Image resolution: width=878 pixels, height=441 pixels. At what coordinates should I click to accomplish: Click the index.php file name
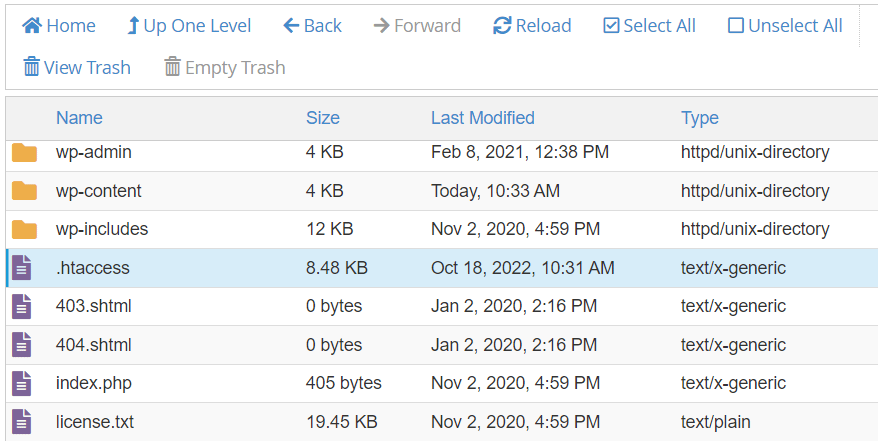(x=94, y=383)
